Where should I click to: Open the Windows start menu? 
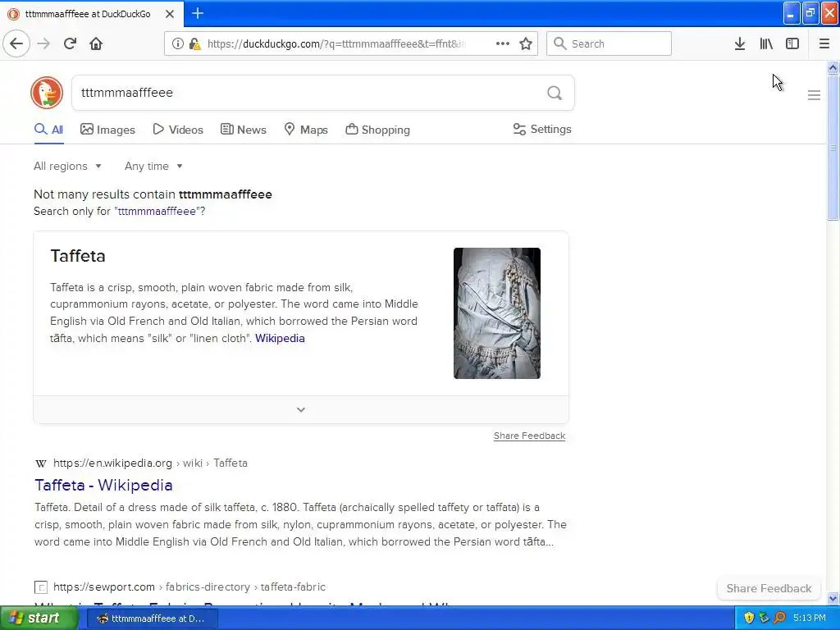click(x=38, y=618)
